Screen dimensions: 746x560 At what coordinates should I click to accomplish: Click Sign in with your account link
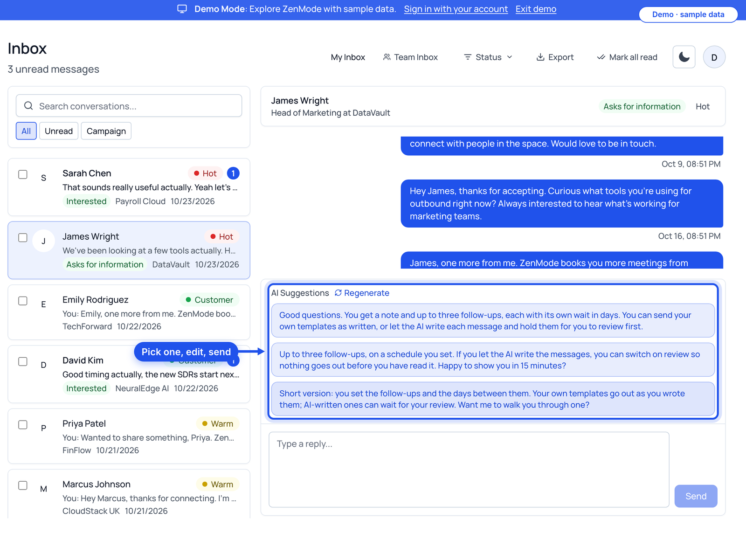(456, 9)
